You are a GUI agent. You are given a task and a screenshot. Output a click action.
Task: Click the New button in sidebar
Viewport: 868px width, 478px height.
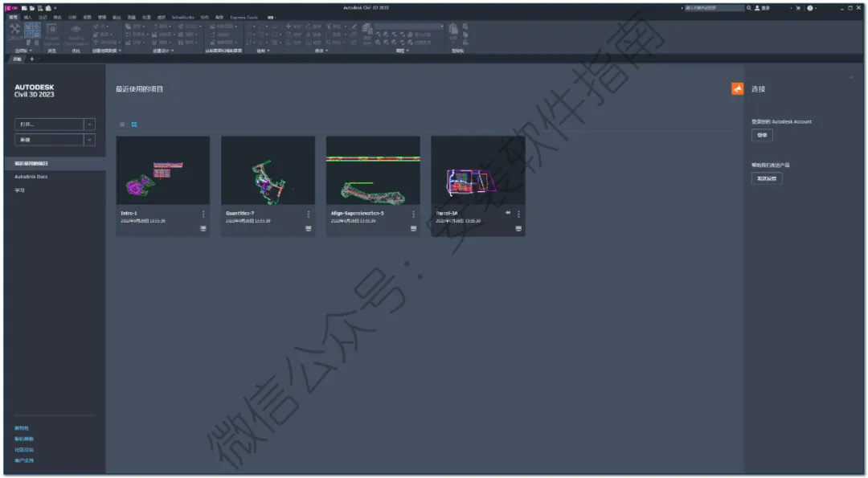49,140
